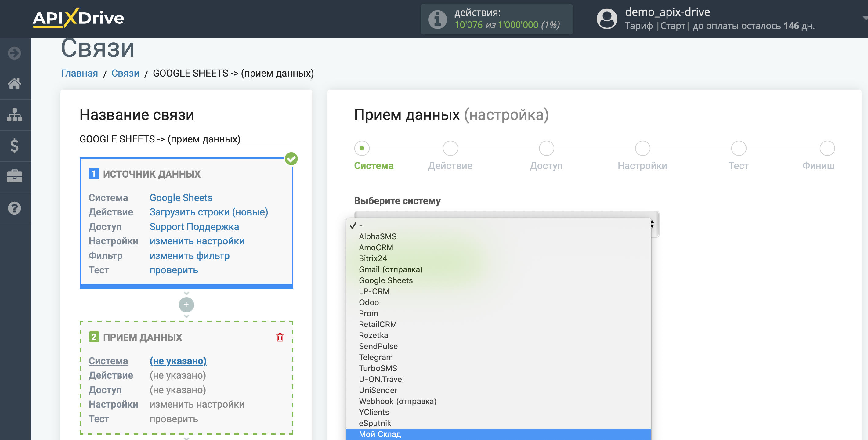868x440 pixels.
Task: Choose Google Sheets in dropdown list
Action: pyautogui.click(x=498, y=280)
